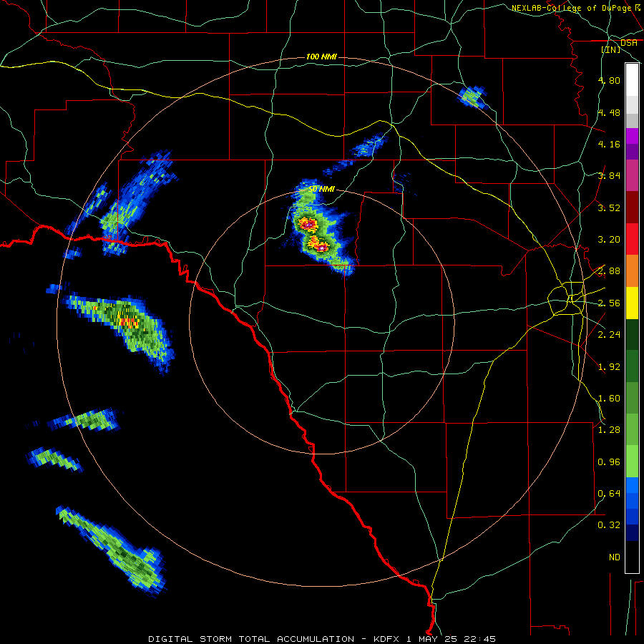Click the 4.16 scale value
This screenshot has height=644, width=644.
[609, 144]
